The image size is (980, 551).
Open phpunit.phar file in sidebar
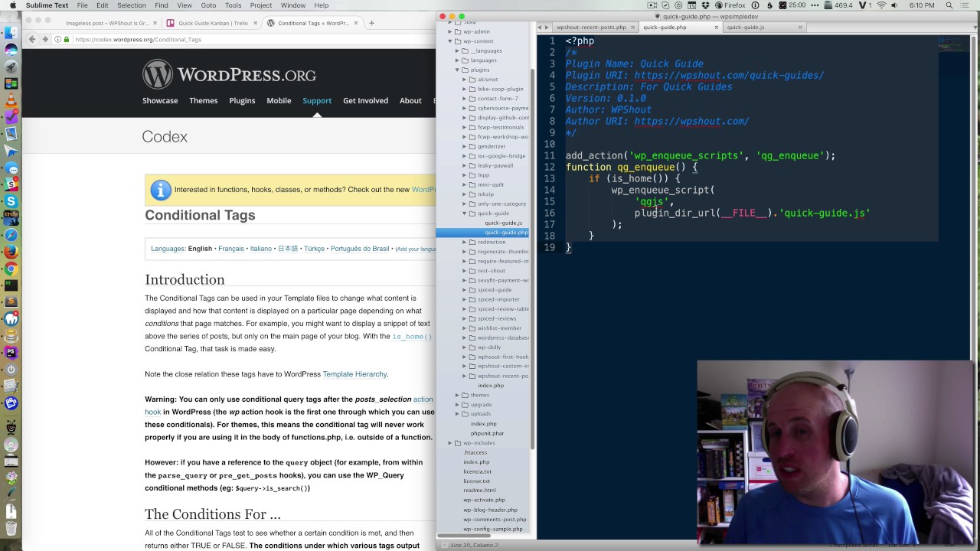pyautogui.click(x=487, y=433)
